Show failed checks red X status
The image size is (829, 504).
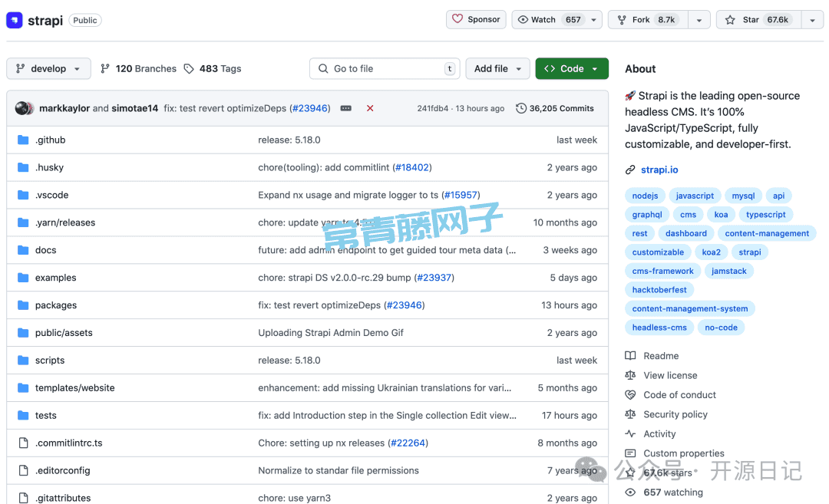(x=370, y=108)
